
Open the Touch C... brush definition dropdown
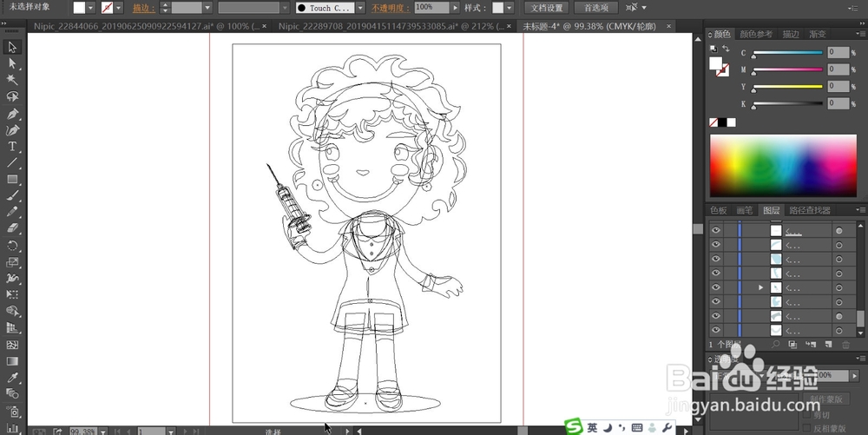point(360,8)
